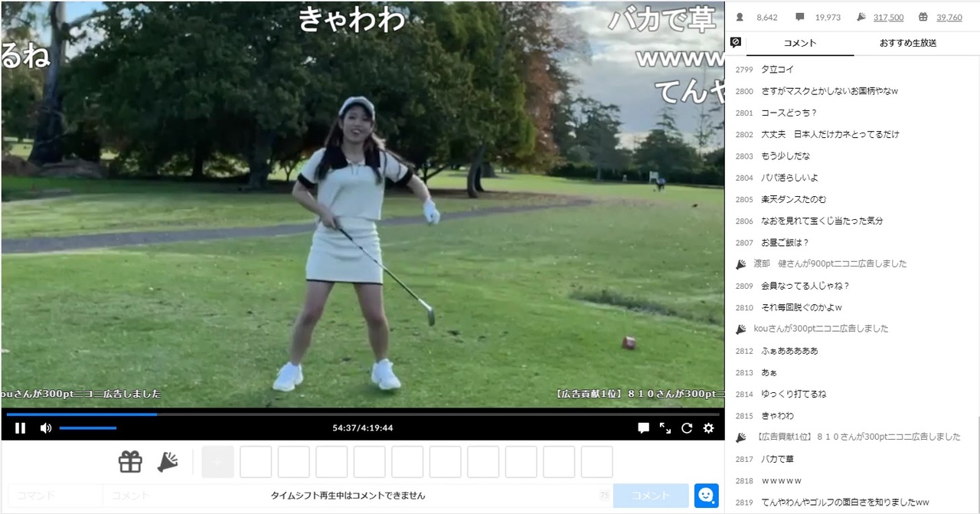The width and height of the screenshot is (980, 514).
Task: Toggle on-screen comment display icon
Action: tap(644, 428)
